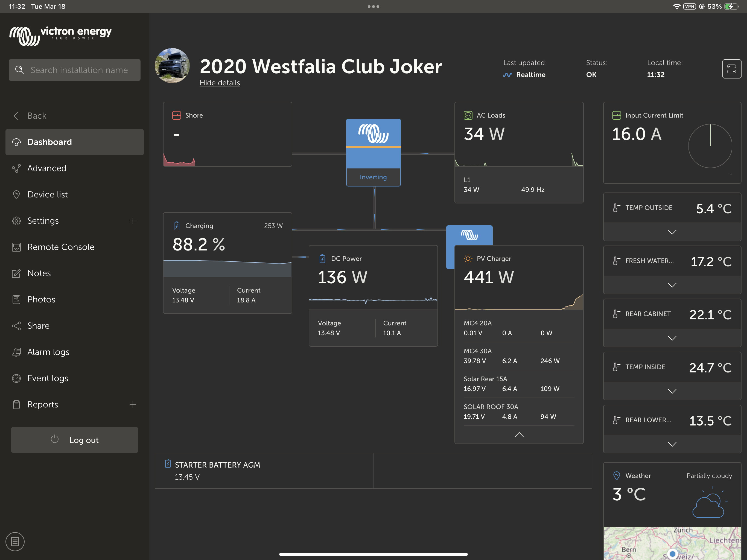This screenshot has width=747, height=560.
Task: Click the Event logs icon
Action: tap(16, 378)
